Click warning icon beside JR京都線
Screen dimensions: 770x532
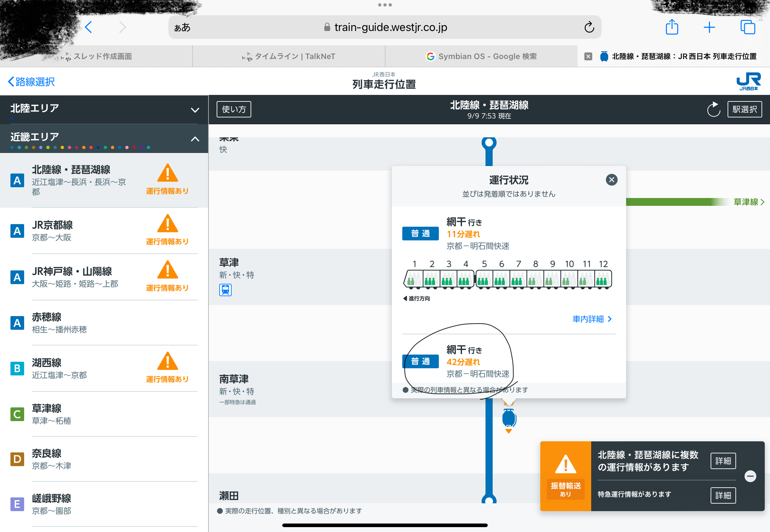[167, 224]
